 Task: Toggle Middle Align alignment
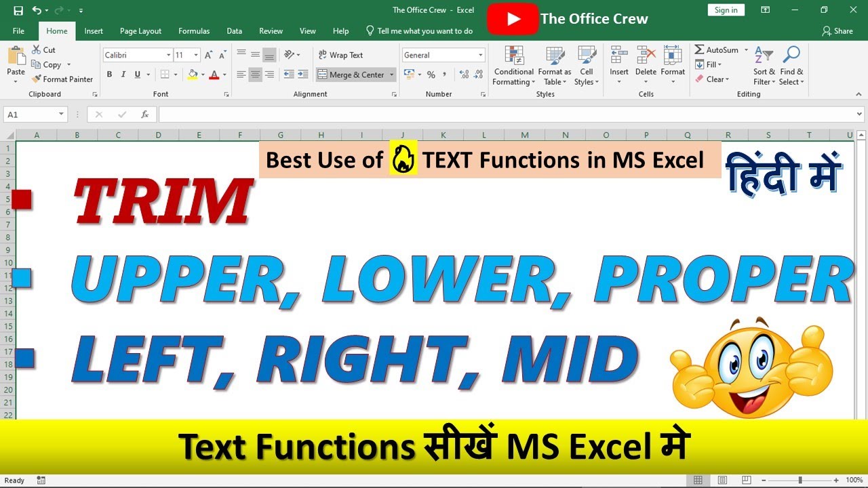(x=256, y=54)
